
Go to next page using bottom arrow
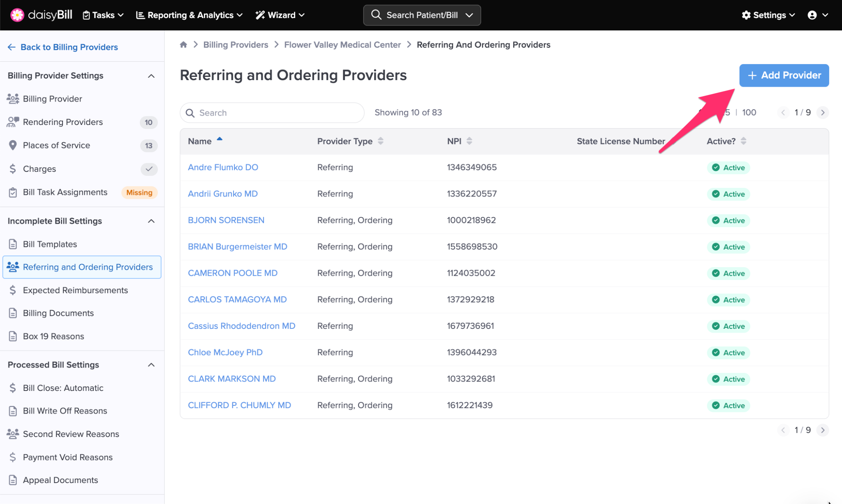(x=822, y=430)
